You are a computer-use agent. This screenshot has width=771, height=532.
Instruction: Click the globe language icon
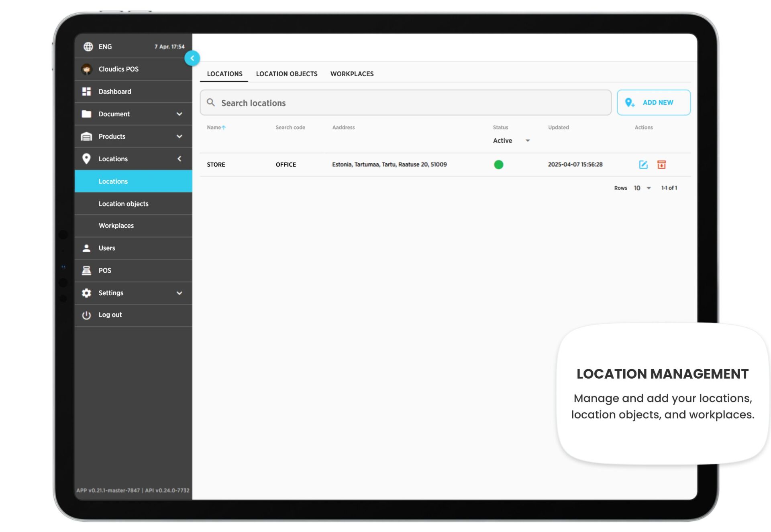click(x=88, y=47)
